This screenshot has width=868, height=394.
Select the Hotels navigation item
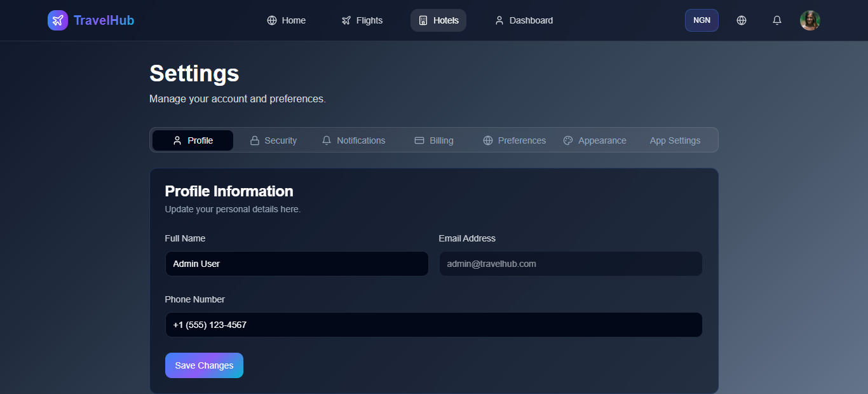point(438,20)
